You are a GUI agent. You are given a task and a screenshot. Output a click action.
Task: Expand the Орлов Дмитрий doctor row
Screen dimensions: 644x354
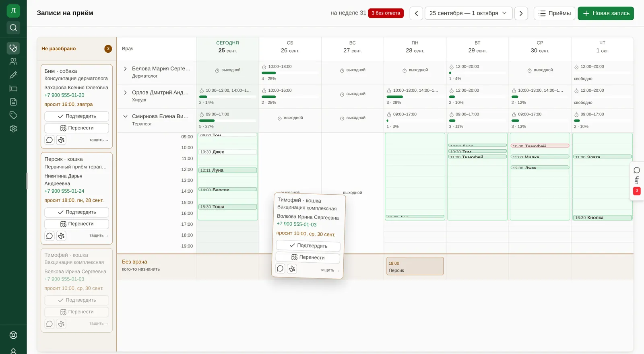(125, 93)
